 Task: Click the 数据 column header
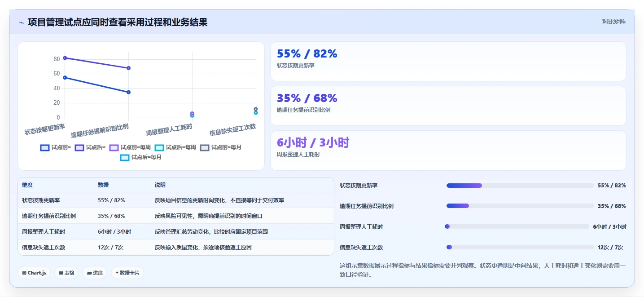pyautogui.click(x=103, y=185)
